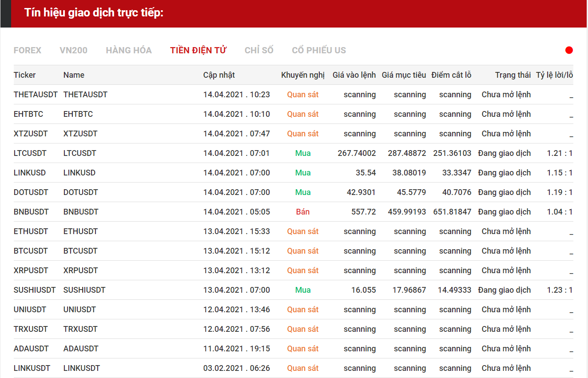This screenshot has width=588, height=378.
Task: Click BNBUSDT entry price 557.72
Action: coord(364,212)
